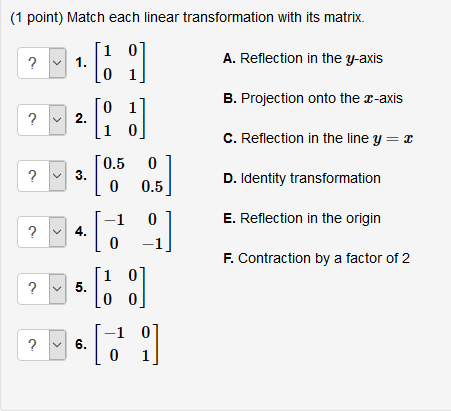Click the "Match each linear transformation" instruction text
This screenshot has height=411, width=451.
(x=216, y=17)
